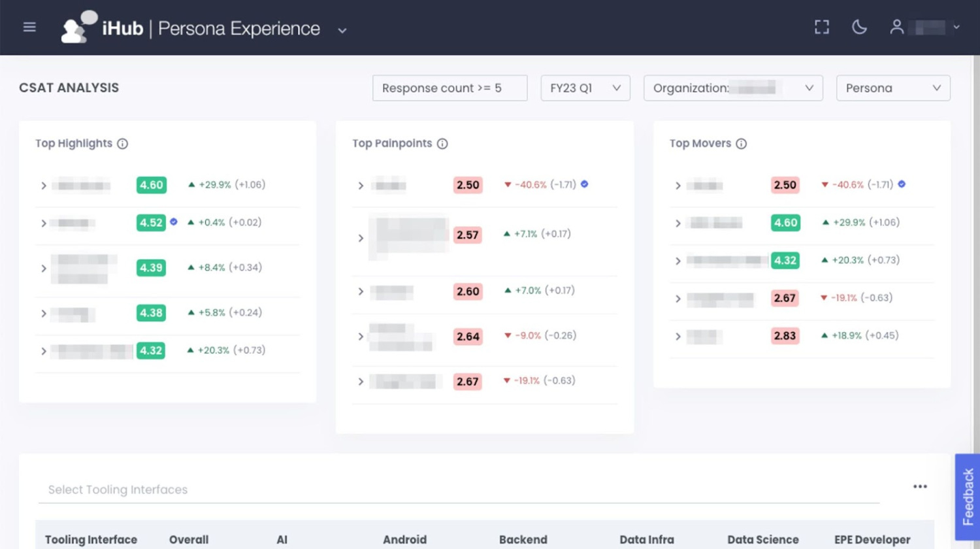
Task: Open the hamburger navigation menu
Action: (x=29, y=27)
